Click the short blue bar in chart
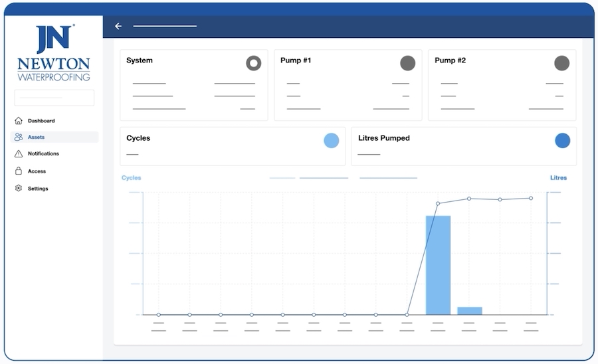The image size is (598, 364). 469,310
